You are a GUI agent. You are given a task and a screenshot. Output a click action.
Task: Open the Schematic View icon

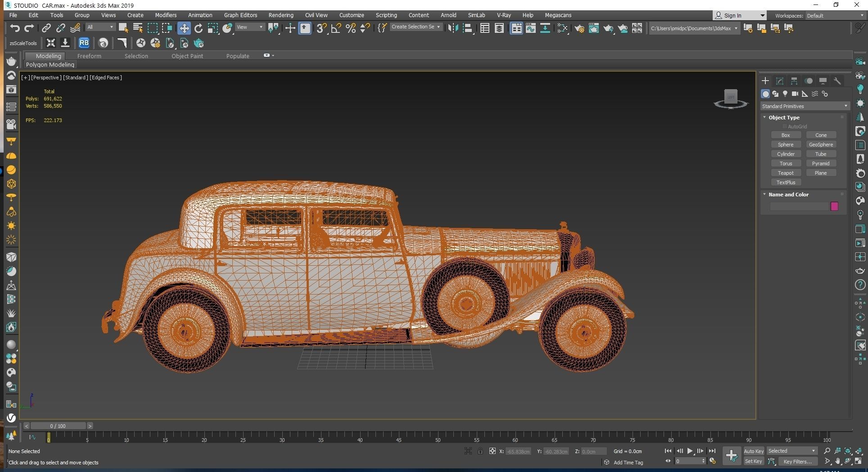pos(545,28)
